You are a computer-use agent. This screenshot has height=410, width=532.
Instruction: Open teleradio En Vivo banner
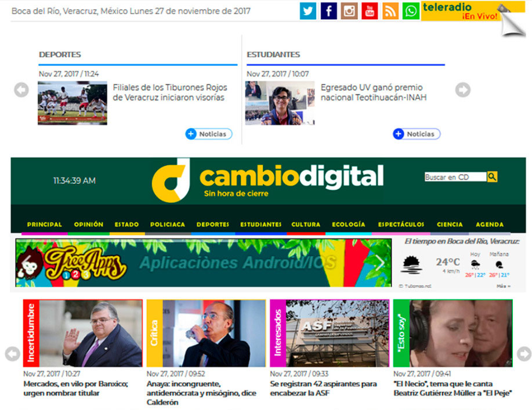(x=460, y=11)
